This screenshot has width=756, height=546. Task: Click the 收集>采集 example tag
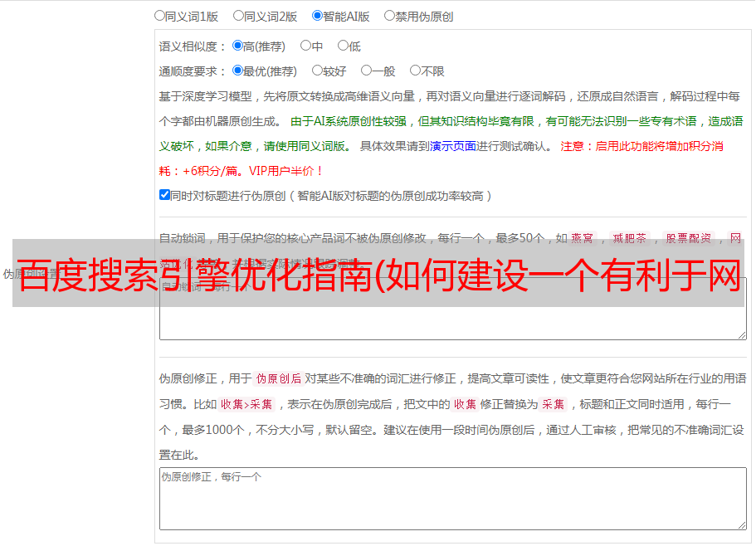coord(246,404)
